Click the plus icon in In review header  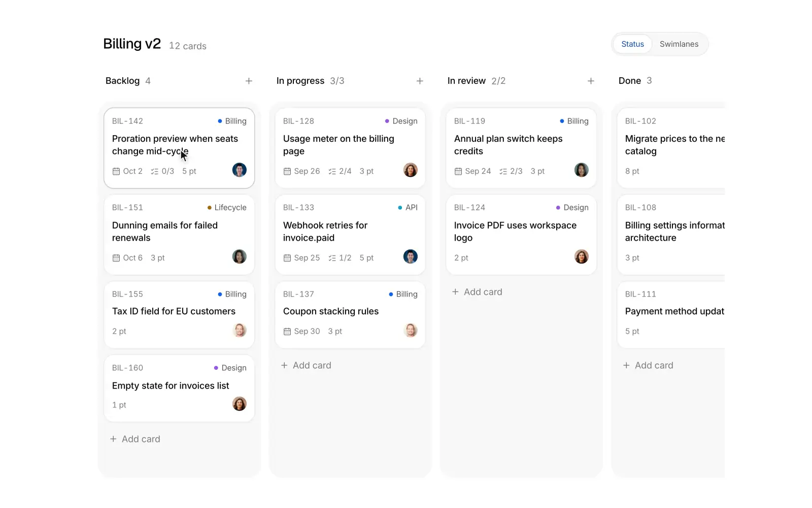(x=591, y=81)
